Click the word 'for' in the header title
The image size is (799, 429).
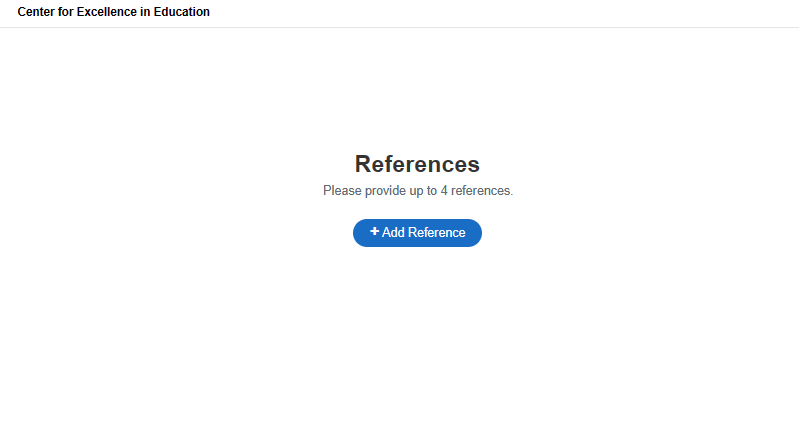pyautogui.click(x=66, y=12)
